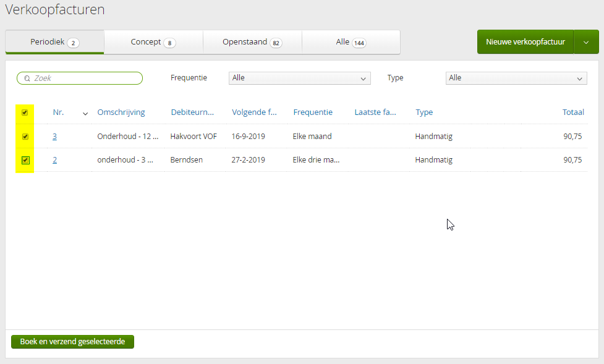Click total 90,75 in Hakvoort VOF row
Image resolution: width=604 pixels, height=364 pixels.
(x=572, y=137)
